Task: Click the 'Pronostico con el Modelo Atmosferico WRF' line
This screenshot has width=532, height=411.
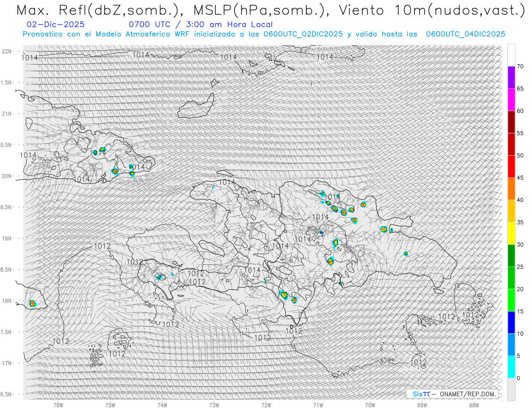Action: click(x=264, y=34)
